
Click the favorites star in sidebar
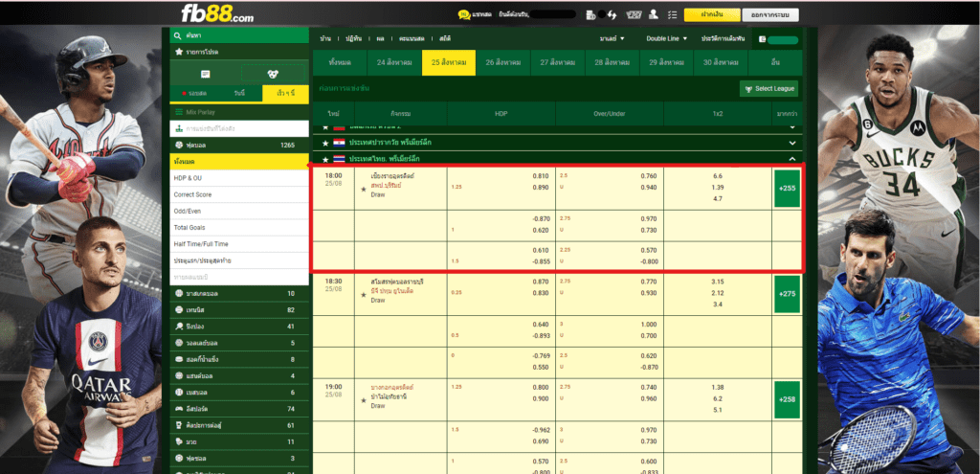[x=179, y=52]
